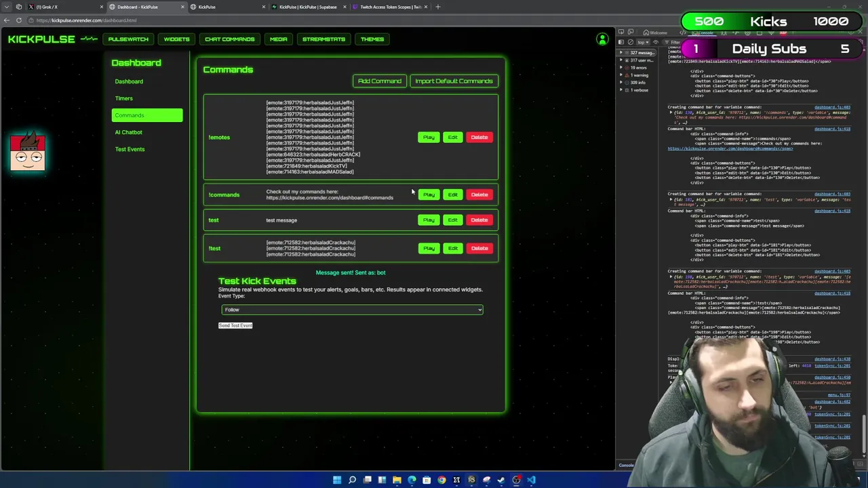Open the Chat Commands menu
The width and height of the screenshot is (868, 488).
230,39
